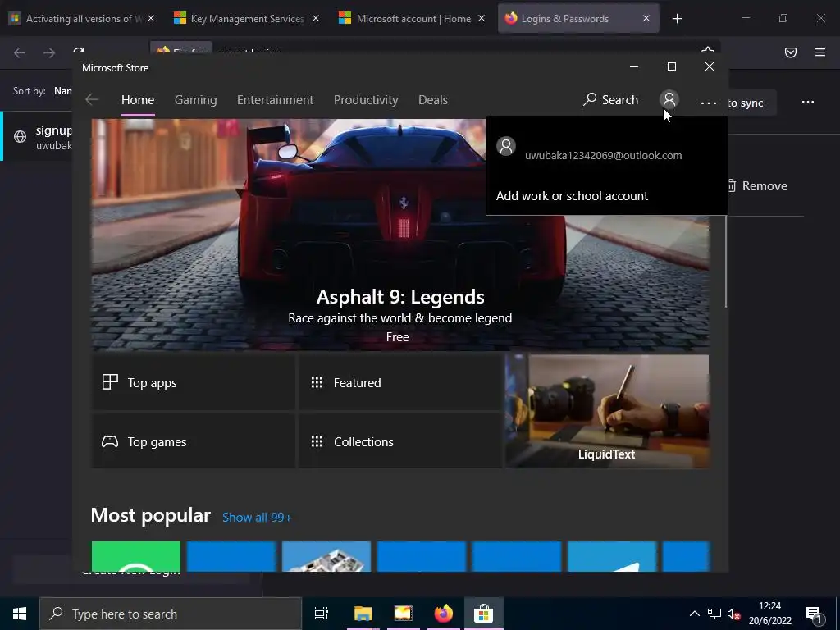Switch to the Entertainment tab

pos(275,100)
